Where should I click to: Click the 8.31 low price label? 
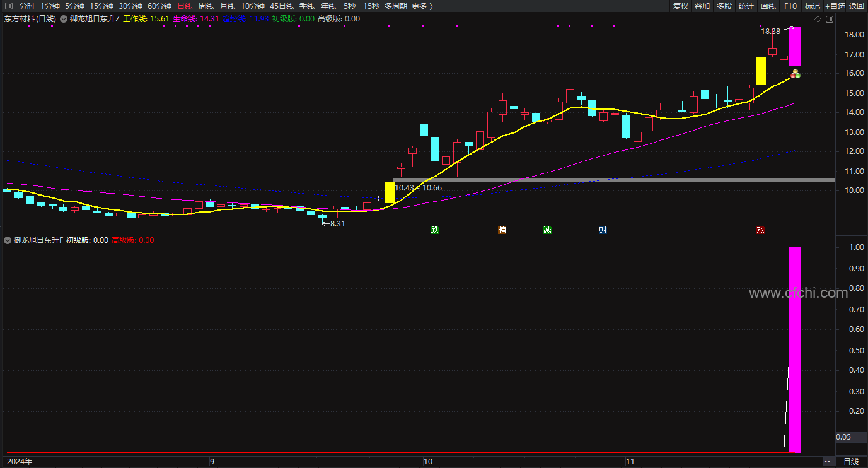[x=337, y=223]
